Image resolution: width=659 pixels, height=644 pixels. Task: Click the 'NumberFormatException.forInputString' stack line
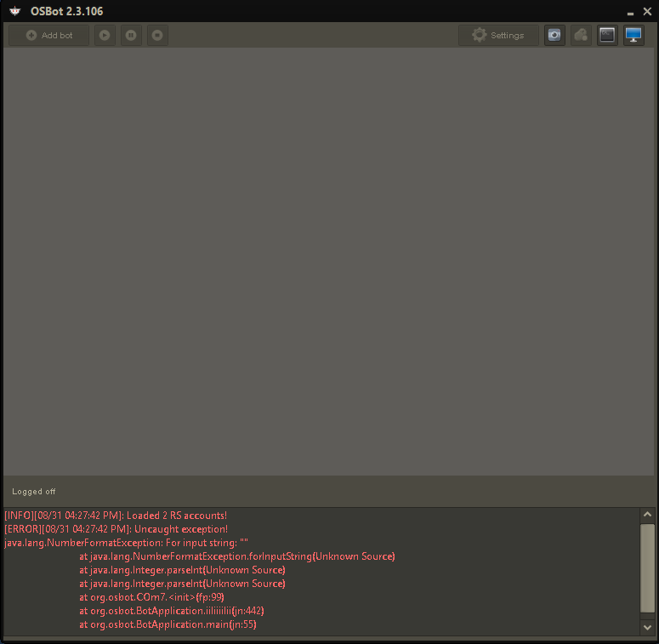[237, 556]
